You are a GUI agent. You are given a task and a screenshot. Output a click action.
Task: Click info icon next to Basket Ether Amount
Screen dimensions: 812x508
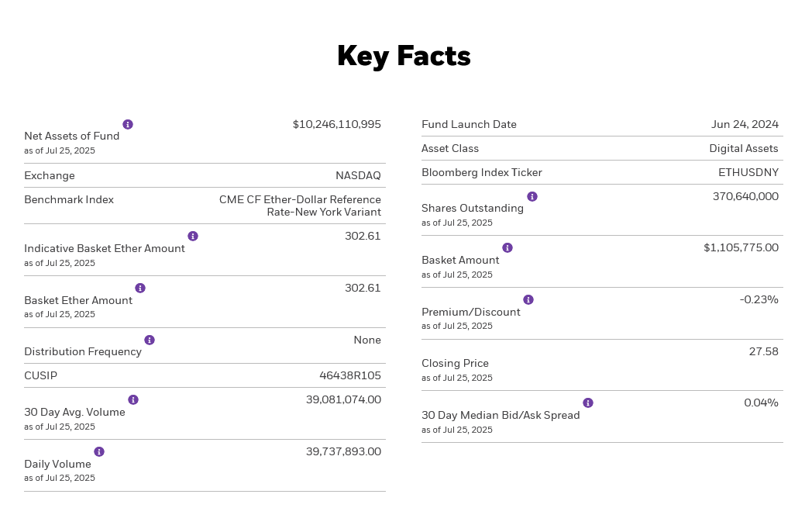(x=140, y=289)
